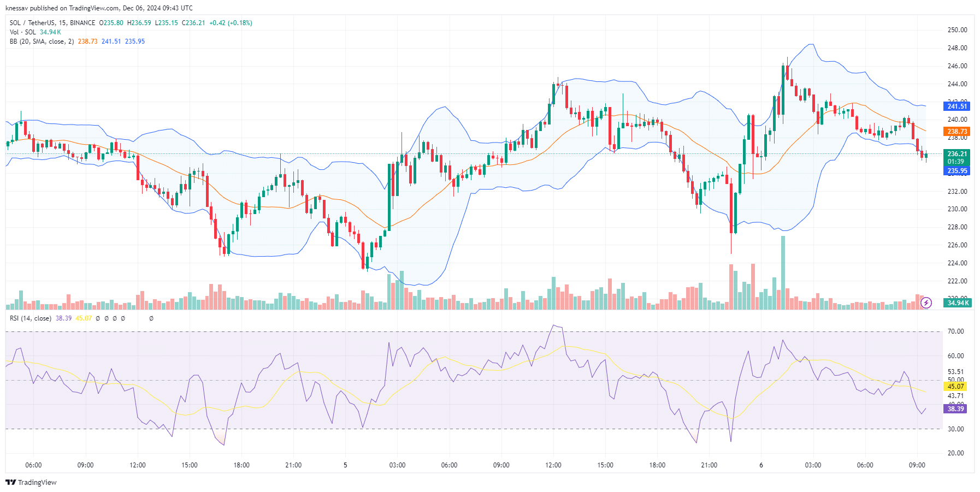Viewport: 980px width, 492px height.
Task: Click the orange 238.73 basis price tag
Action: click(957, 132)
